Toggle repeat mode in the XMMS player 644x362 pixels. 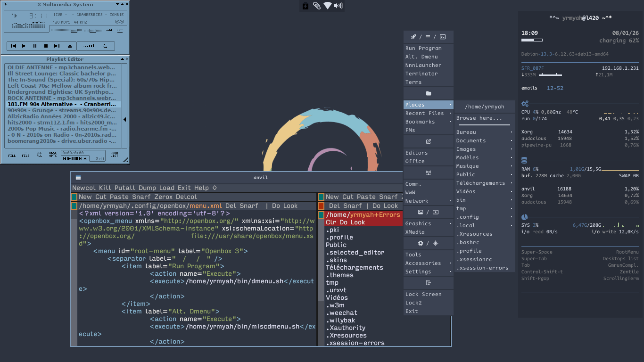coord(105,46)
